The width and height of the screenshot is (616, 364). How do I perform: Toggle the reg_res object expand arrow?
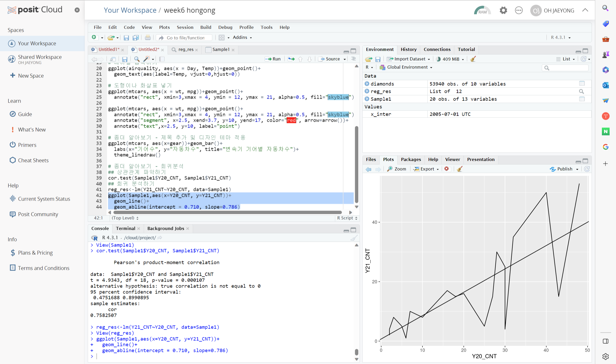tap(367, 91)
